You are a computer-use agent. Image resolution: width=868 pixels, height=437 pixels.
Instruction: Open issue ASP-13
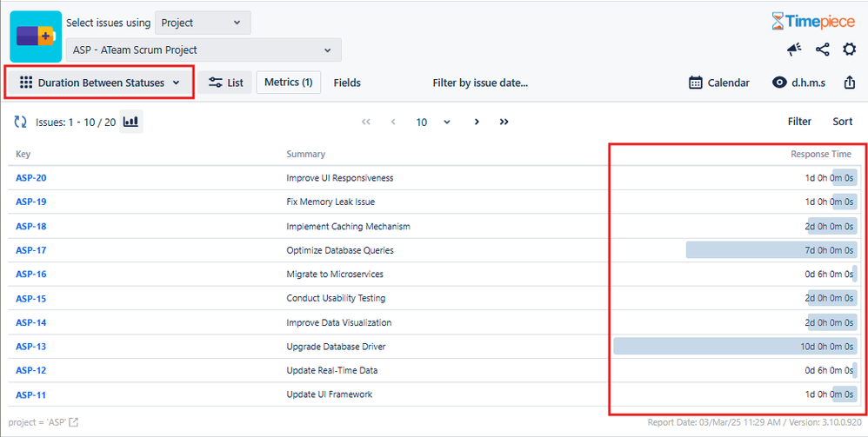pyautogui.click(x=31, y=347)
